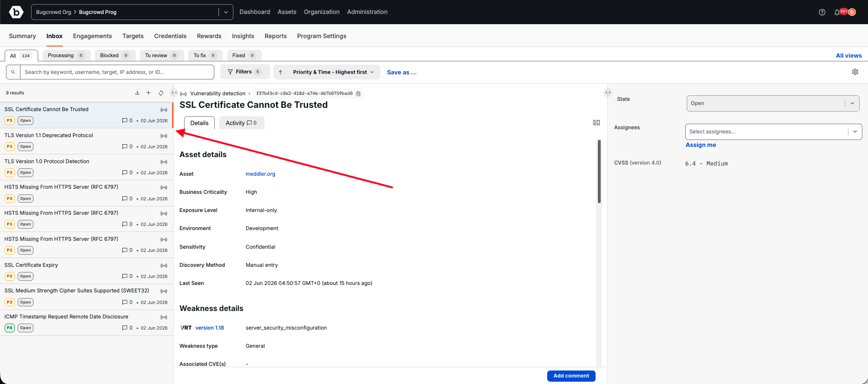Click the details pane vertical scrollbar
The height and width of the screenshot is (384, 868).
coord(599,172)
